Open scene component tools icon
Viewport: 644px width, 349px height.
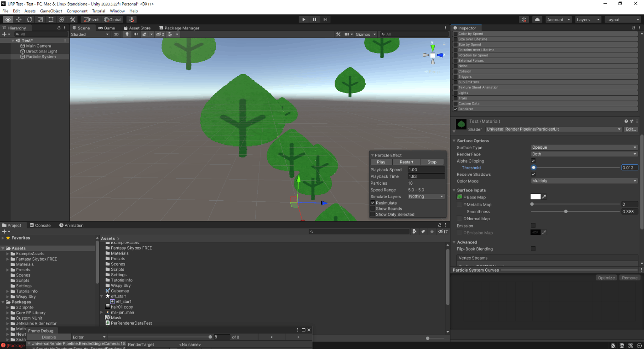click(338, 34)
